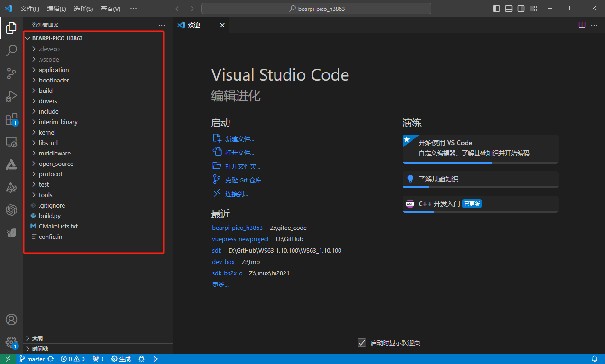Open the Search view in activity bar

pyautogui.click(x=11, y=51)
